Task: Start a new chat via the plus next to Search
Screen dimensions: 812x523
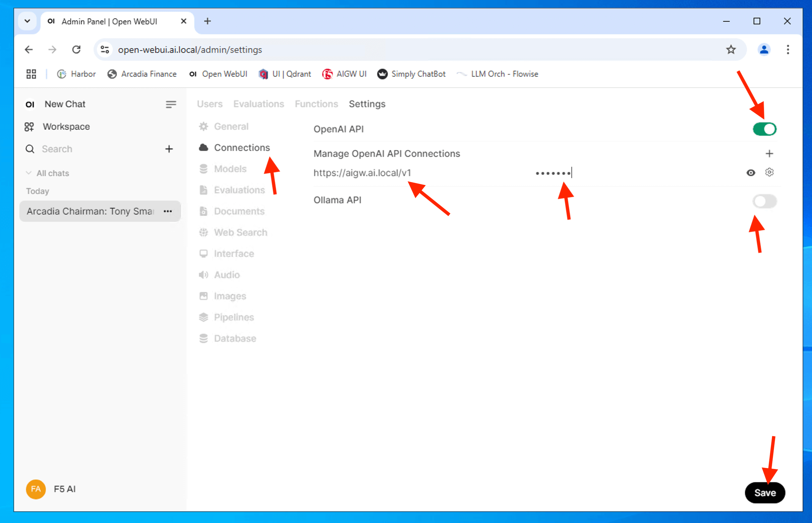Action: [x=169, y=149]
